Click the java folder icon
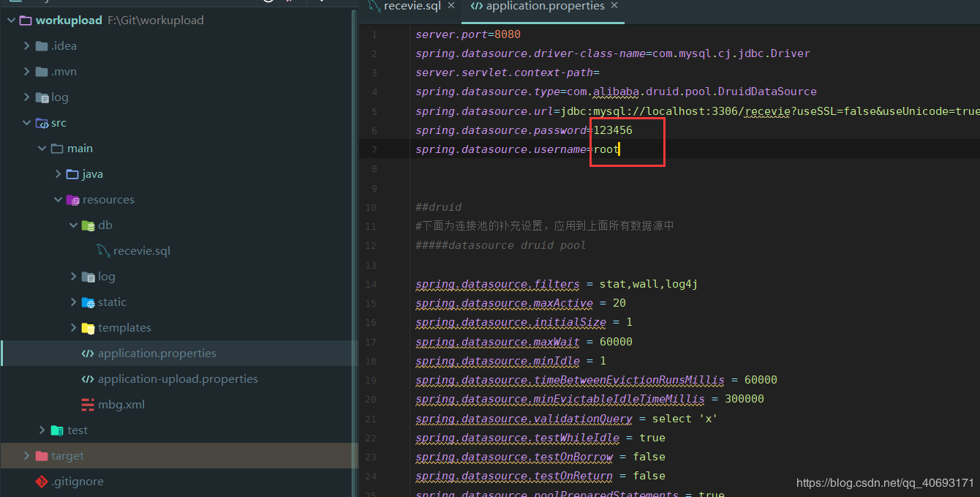 click(72, 174)
